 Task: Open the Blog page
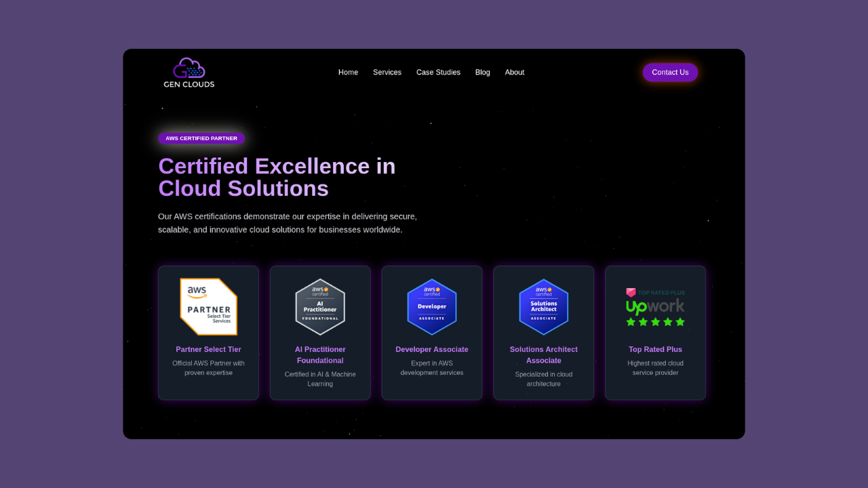point(483,73)
